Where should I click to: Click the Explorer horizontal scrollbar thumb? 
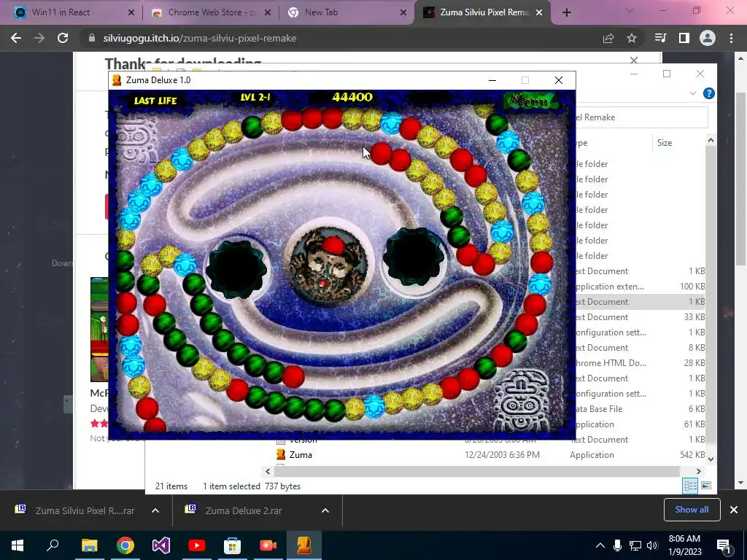coord(476,472)
